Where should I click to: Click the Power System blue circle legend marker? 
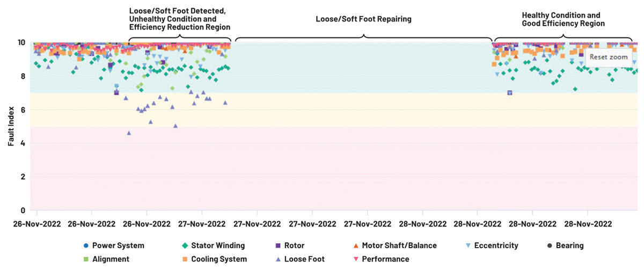(86, 245)
